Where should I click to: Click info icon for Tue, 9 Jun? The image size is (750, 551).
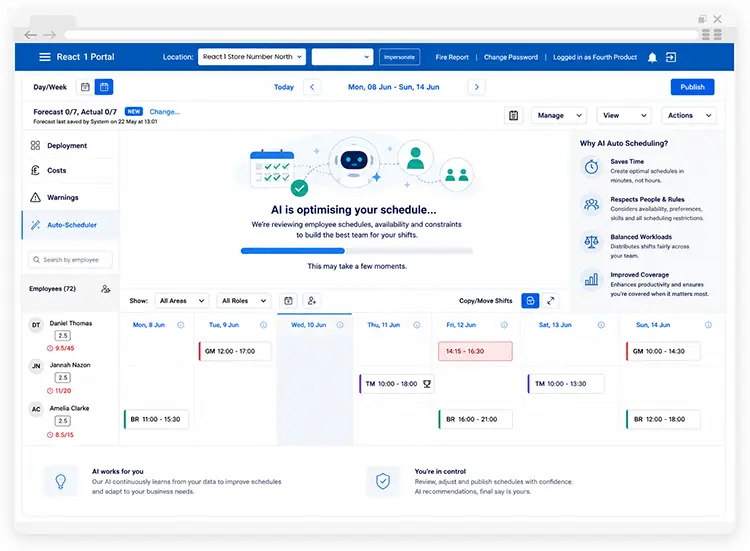(264, 325)
